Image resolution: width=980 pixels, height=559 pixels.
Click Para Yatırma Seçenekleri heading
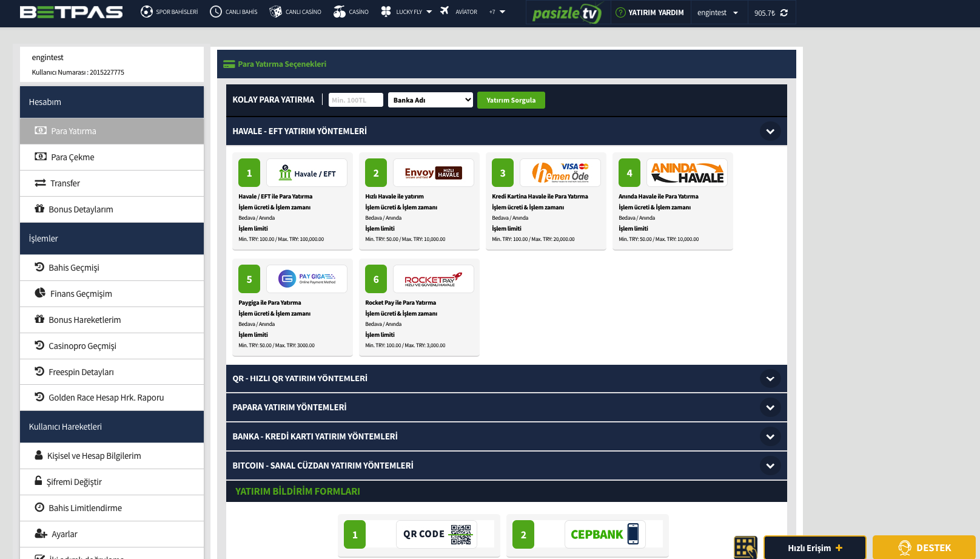(x=282, y=64)
